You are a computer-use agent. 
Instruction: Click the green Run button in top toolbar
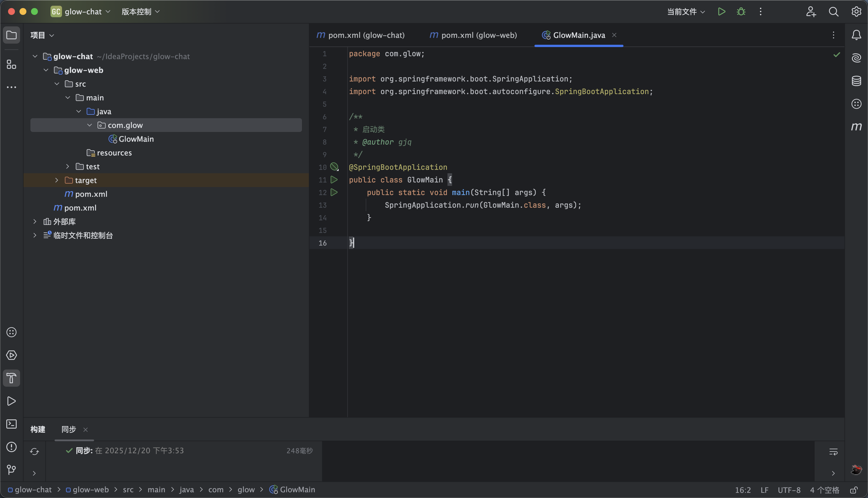tap(722, 12)
